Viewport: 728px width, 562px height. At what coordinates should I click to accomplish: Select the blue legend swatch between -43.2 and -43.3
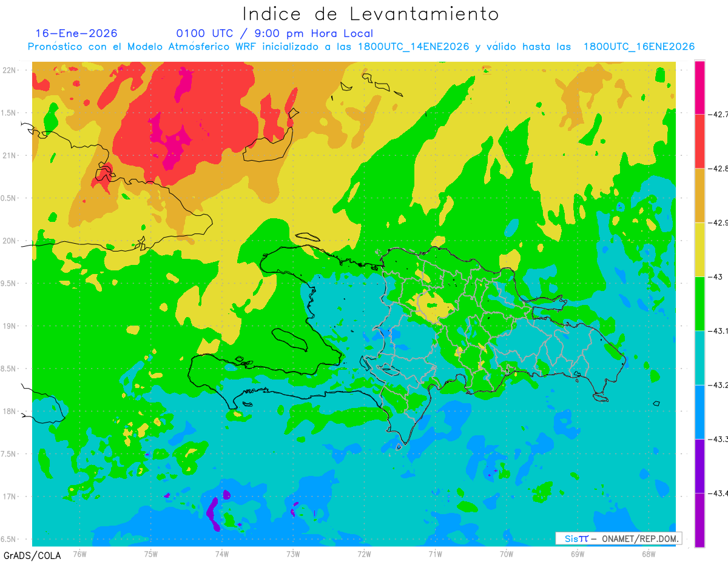pos(699,412)
